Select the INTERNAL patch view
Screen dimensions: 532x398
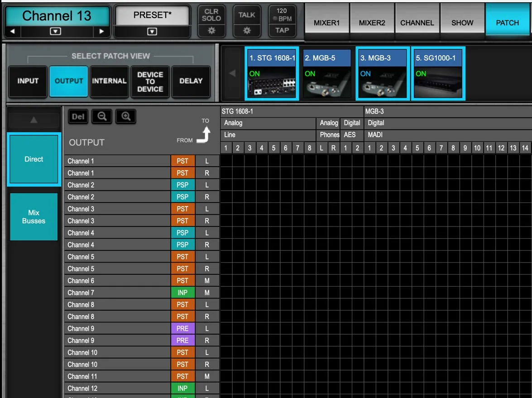(109, 81)
